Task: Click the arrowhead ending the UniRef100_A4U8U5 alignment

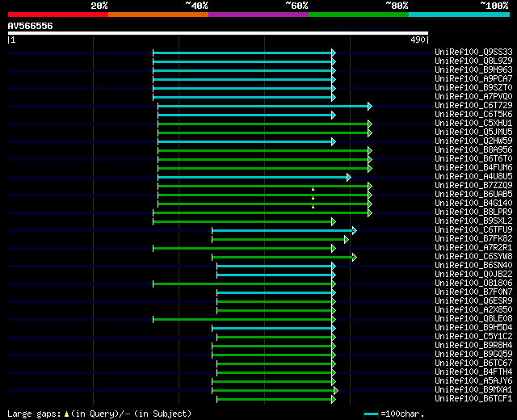Action: click(x=349, y=178)
